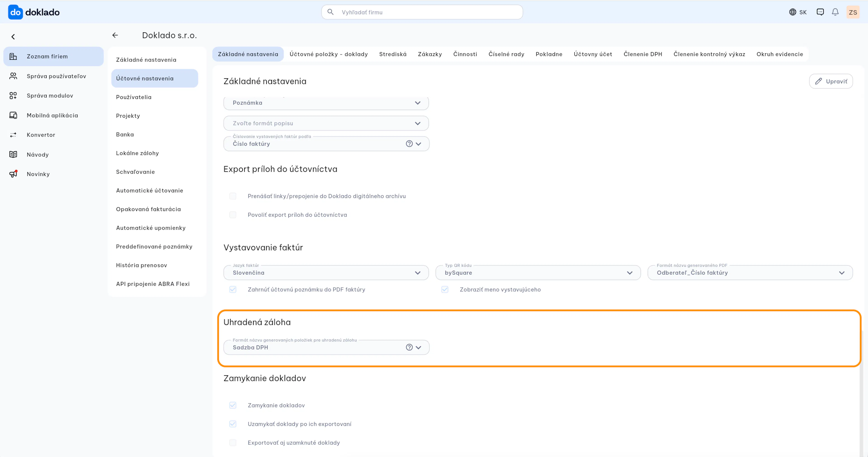Open Opakovaná fakturácia settings

tap(155, 209)
